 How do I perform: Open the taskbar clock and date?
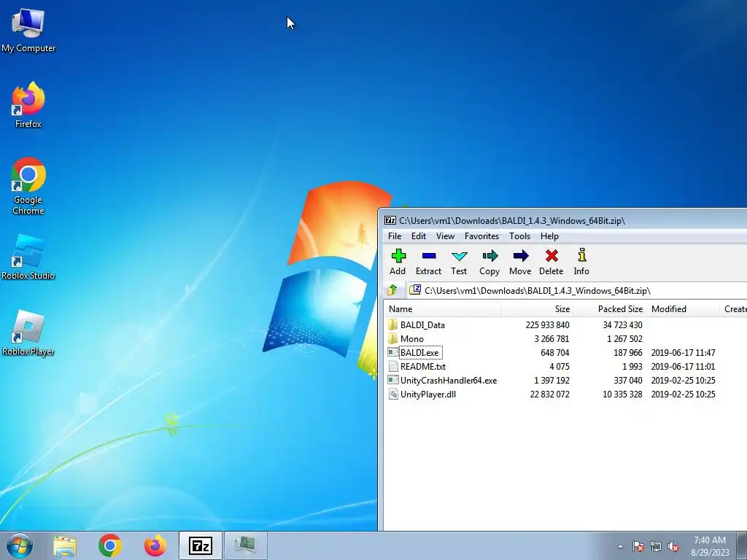point(710,546)
